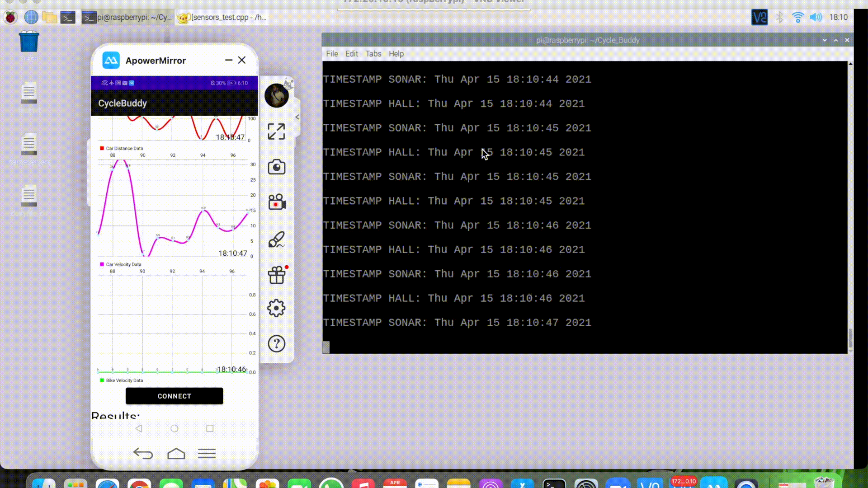This screenshot has height=488, width=868.
Task: Click the terminal vertical scrollbar
Action: click(x=850, y=338)
